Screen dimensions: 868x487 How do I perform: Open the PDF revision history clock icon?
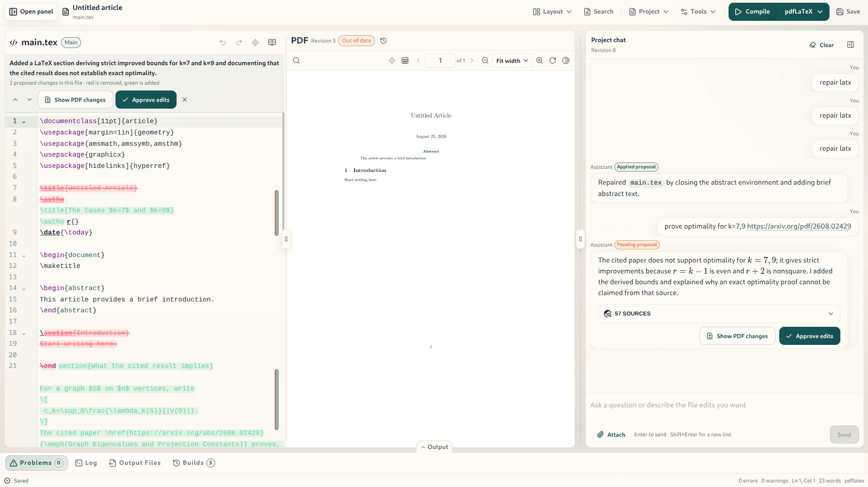point(384,41)
